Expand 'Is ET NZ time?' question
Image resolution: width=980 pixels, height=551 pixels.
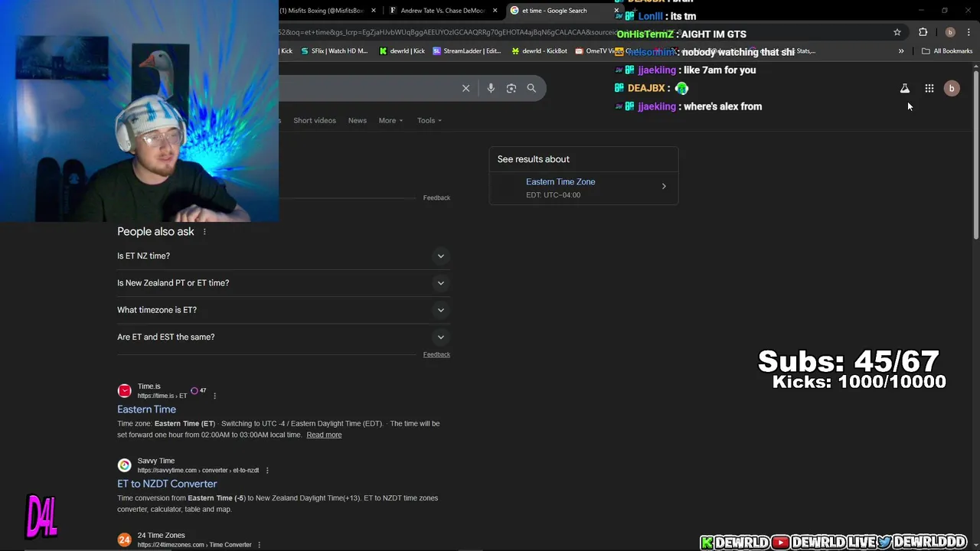pyautogui.click(x=283, y=256)
